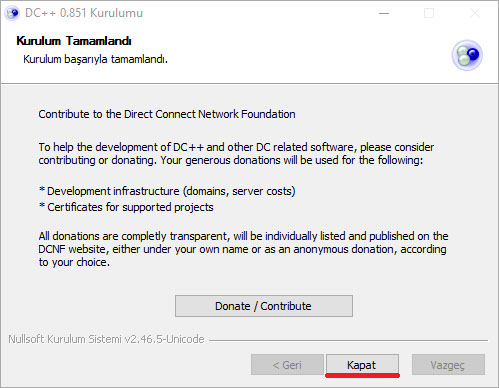Close the installer with the Kapat button
The height and width of the screenshot is (388, 499).
coord(362,365)
